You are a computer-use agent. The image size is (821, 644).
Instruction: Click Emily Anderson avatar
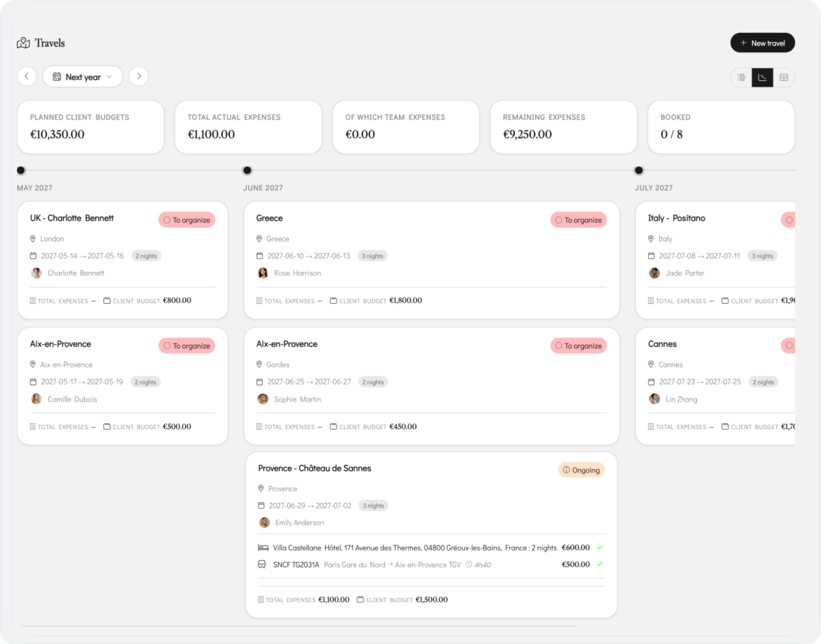[264, 523]
